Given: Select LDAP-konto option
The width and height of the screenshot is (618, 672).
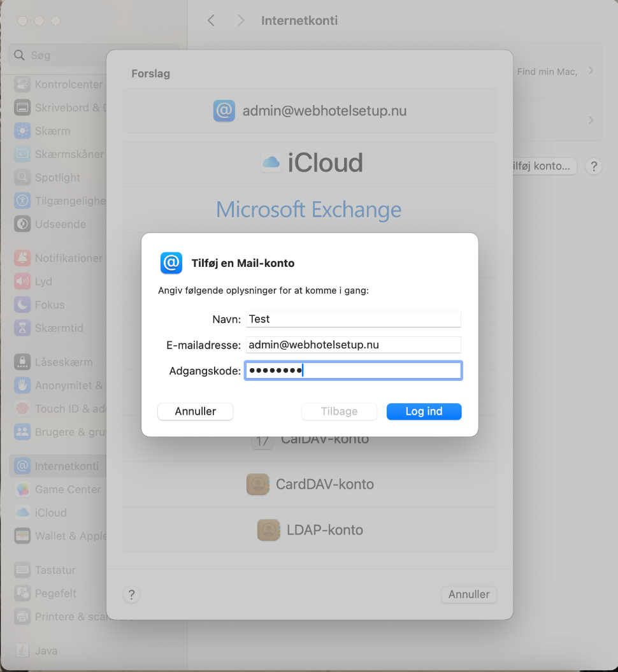Looking at the screenshot, I should (x=310, y=530).
